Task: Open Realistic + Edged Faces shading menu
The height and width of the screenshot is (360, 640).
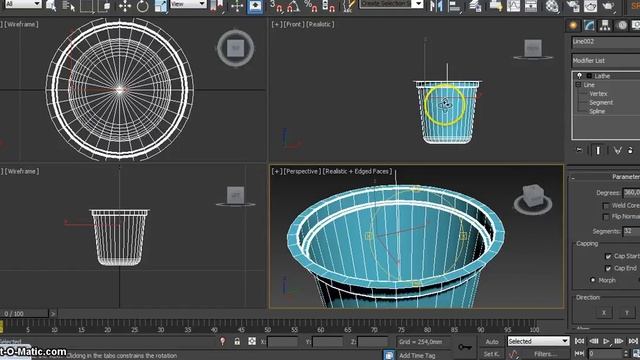Action: coord(357,171)
